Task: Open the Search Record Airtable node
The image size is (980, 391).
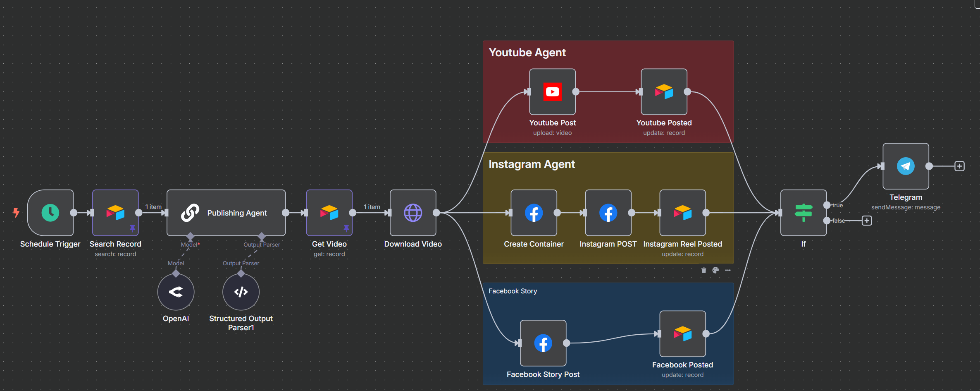Action: pyautogui.click(x=115, y=213)
